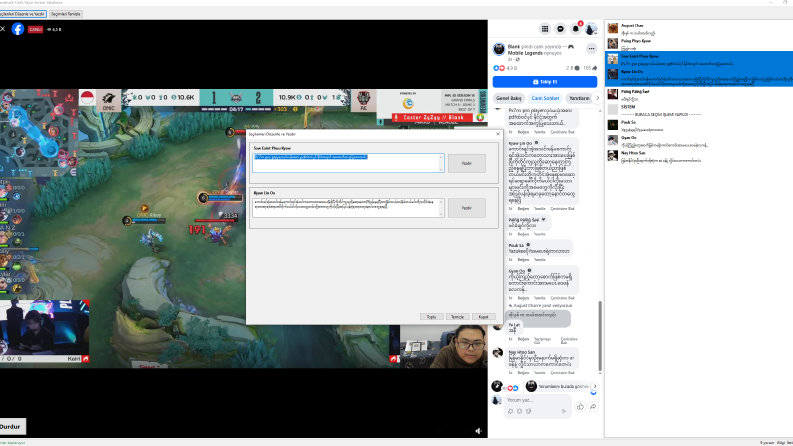Click the Kyaw Lin Oo comment text box
This screenshot has width=793, height=446.
[x=348, y=208]
